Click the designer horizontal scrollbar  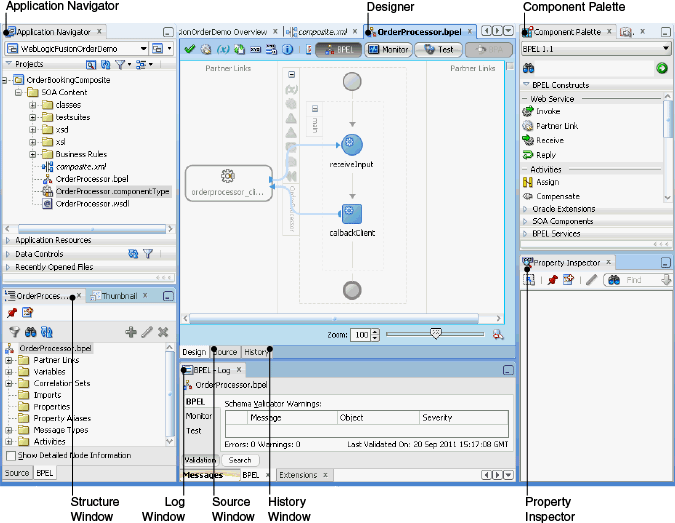tap(334, 319)
